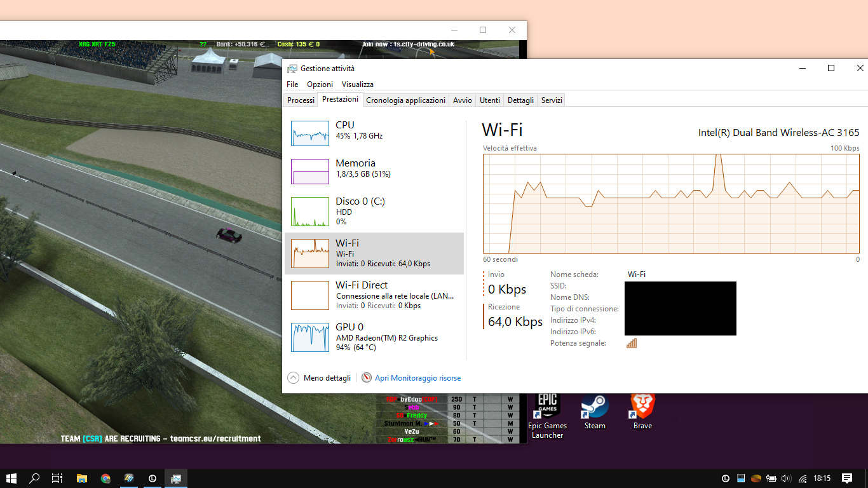Click the Resource Monitor gauge icon
The height and width of the screenshot is (488, 868).
point(367,377)
